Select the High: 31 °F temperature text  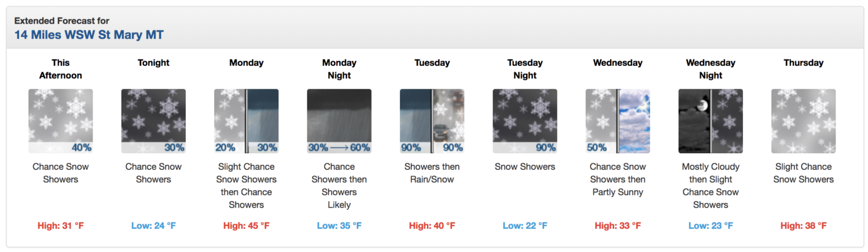(61, 225)
